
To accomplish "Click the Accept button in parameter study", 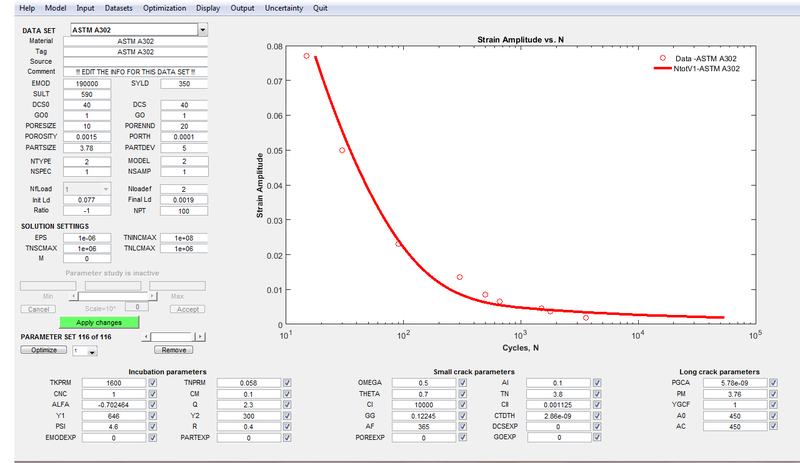I will coord(187,309).
